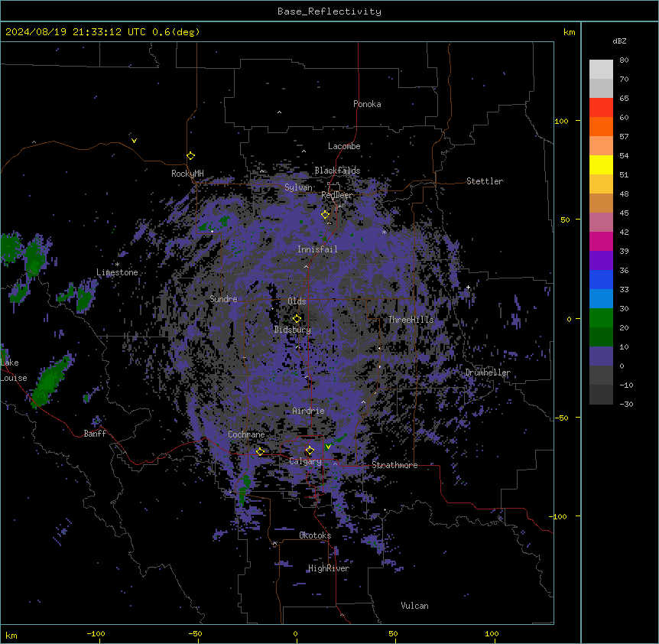Select the Okotoks label

(x=315, y=535)
